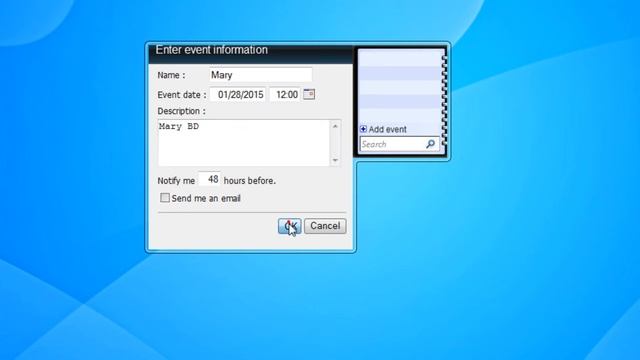Image resolution: width=640 pixels, height=360 pixels.
Task: Click the Add event link
Action: [x=387, y=129]
